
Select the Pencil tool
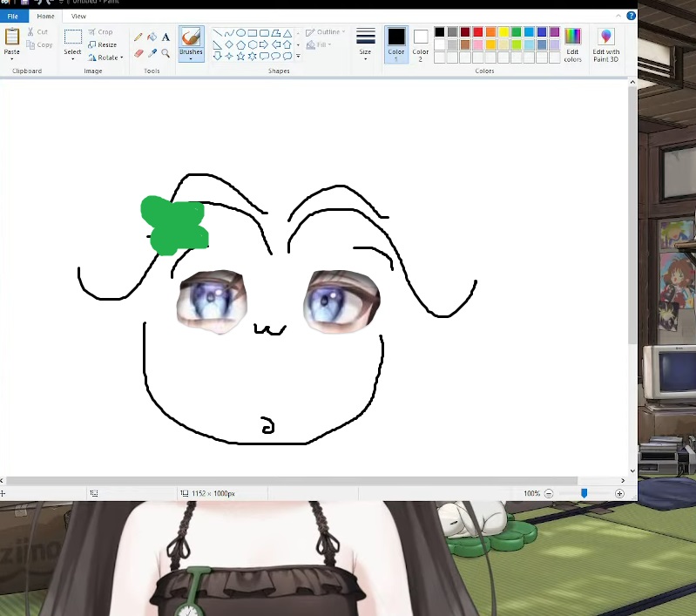(x=139, y=37)
